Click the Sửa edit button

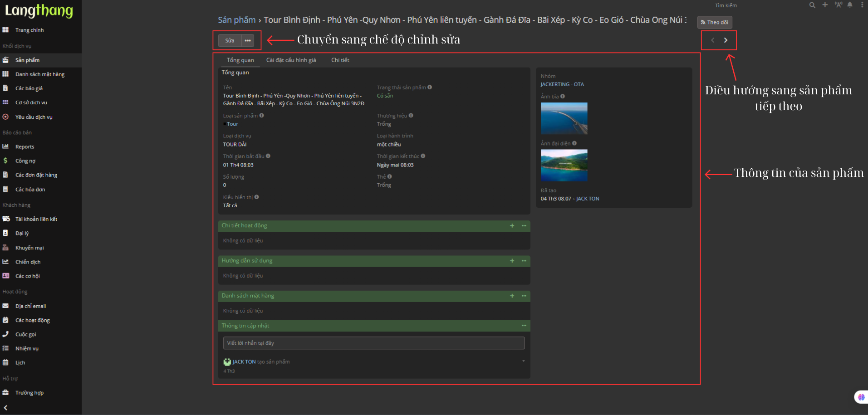pos(230,41)
